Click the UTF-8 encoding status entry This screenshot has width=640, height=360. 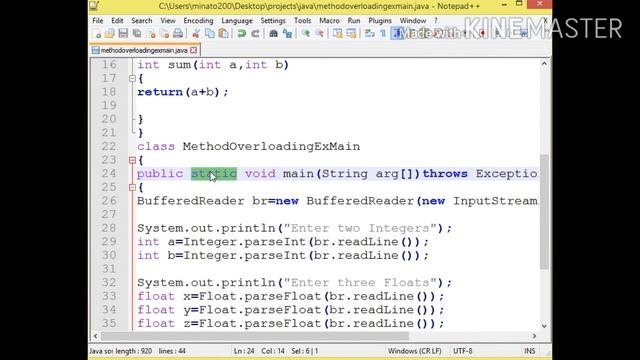click(x=462, y=351)
